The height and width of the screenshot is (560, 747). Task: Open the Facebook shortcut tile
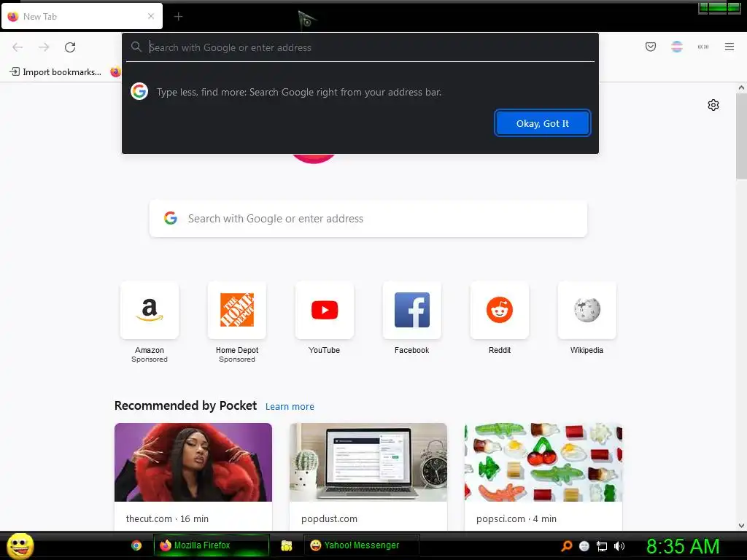pyautogui.click(x=412, y=310)
